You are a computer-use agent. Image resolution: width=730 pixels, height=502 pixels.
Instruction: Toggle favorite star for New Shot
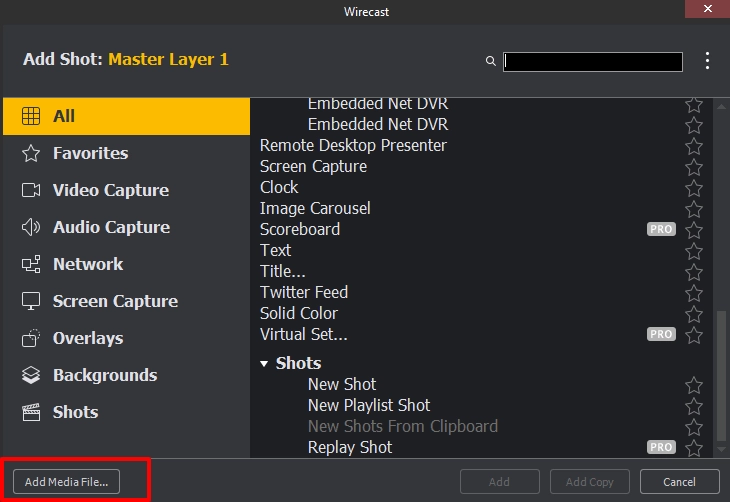[694, 385]
